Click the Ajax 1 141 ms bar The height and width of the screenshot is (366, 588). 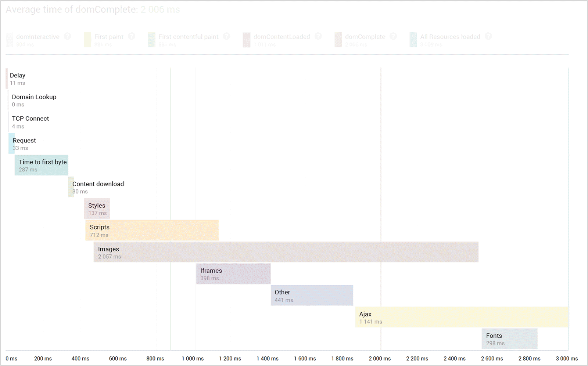tap(462, 317)
